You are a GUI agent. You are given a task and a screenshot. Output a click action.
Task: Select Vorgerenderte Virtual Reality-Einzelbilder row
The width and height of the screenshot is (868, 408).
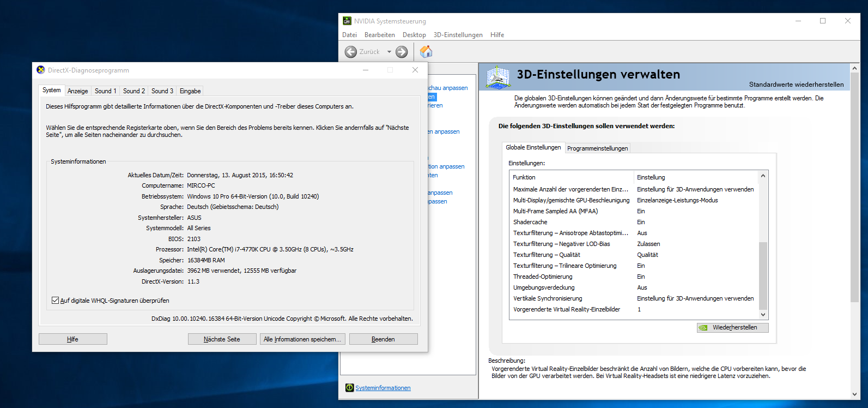[634, 309]
